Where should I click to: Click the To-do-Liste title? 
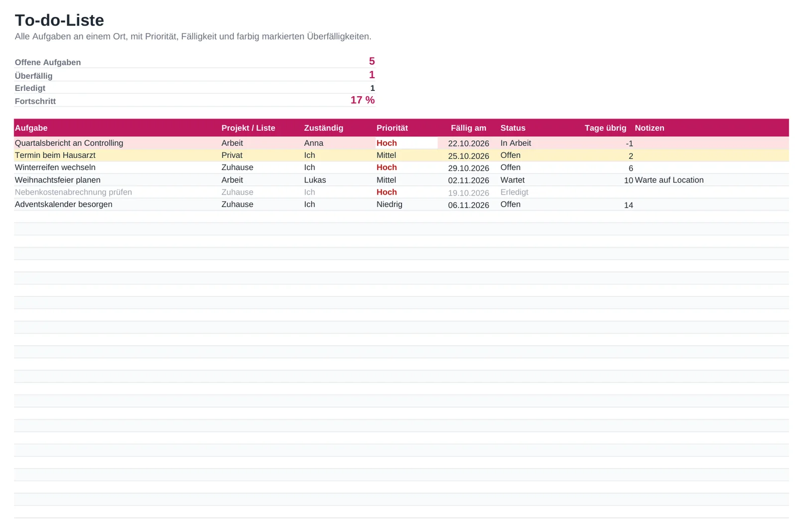59,20
